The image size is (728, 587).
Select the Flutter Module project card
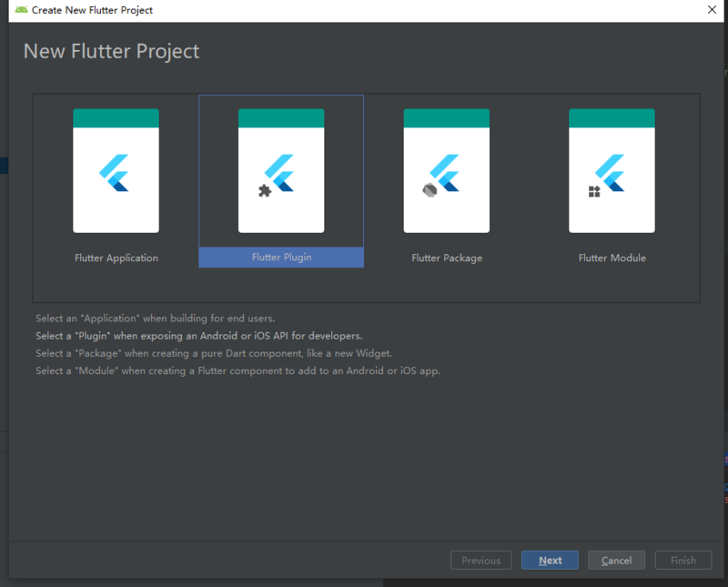612,171
